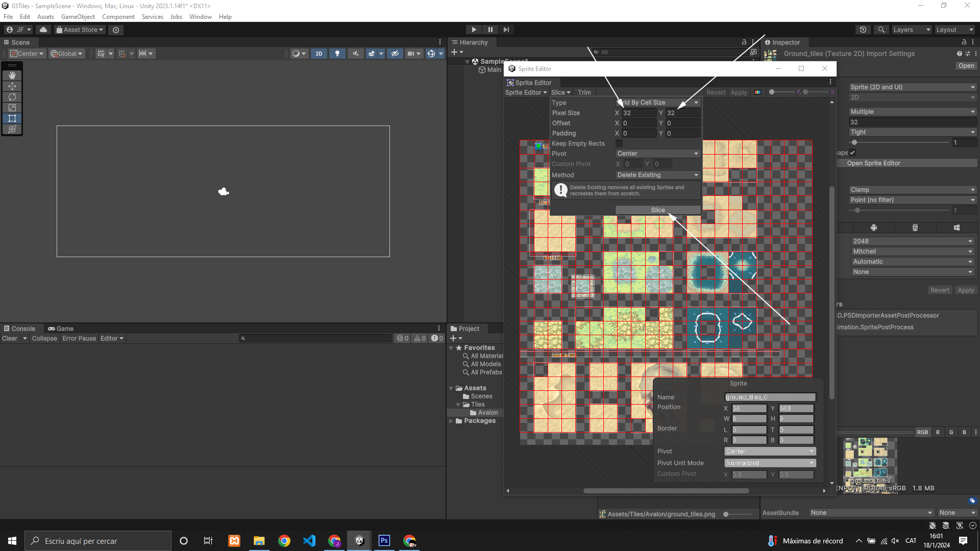Image resolution: width=980 pixels, height=551 pixels.
Task: Toggle scene lighting bulb icon
Action: (x=337, y=54)
